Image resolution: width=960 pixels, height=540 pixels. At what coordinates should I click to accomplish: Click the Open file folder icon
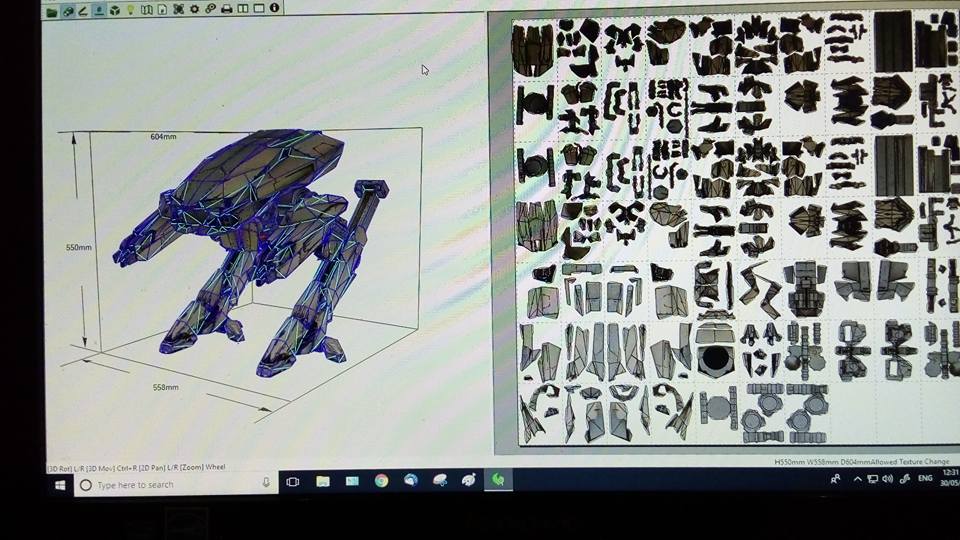(x=52, y=10)
